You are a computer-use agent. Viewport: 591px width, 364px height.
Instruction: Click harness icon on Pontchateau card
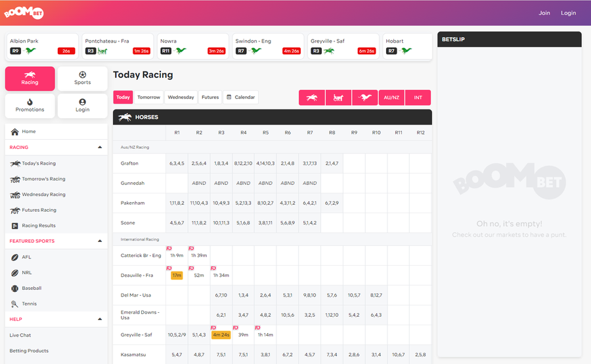[102, 51]
